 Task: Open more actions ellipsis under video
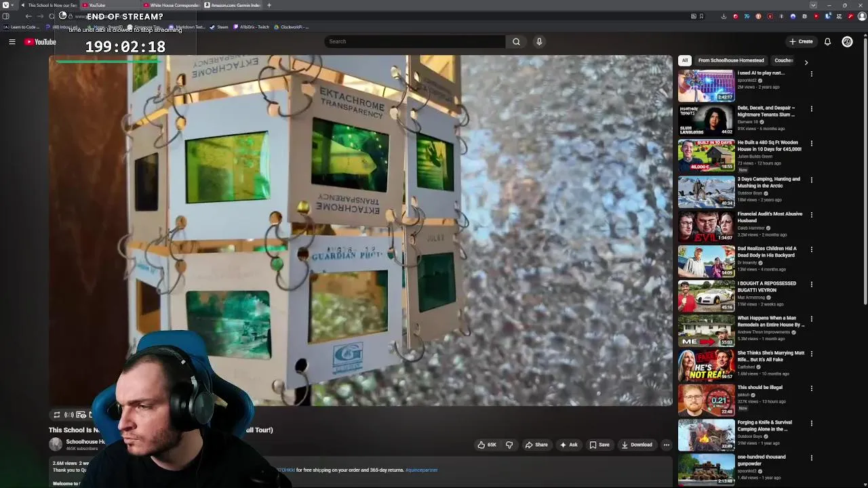click(667, 445)
